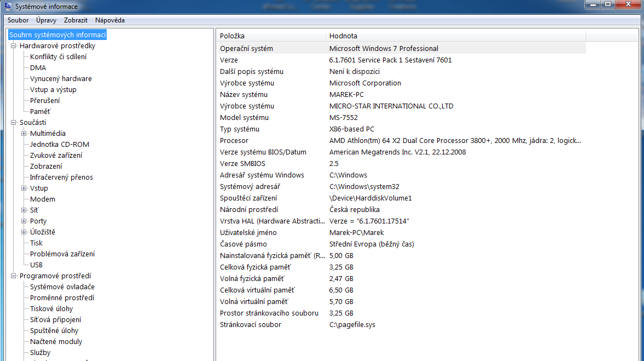The width and height of the screenshot is (644, 361).
Task: Select Verze systému BIOS/Datum row
Action: pyautogui.click(x=402, y=152)
